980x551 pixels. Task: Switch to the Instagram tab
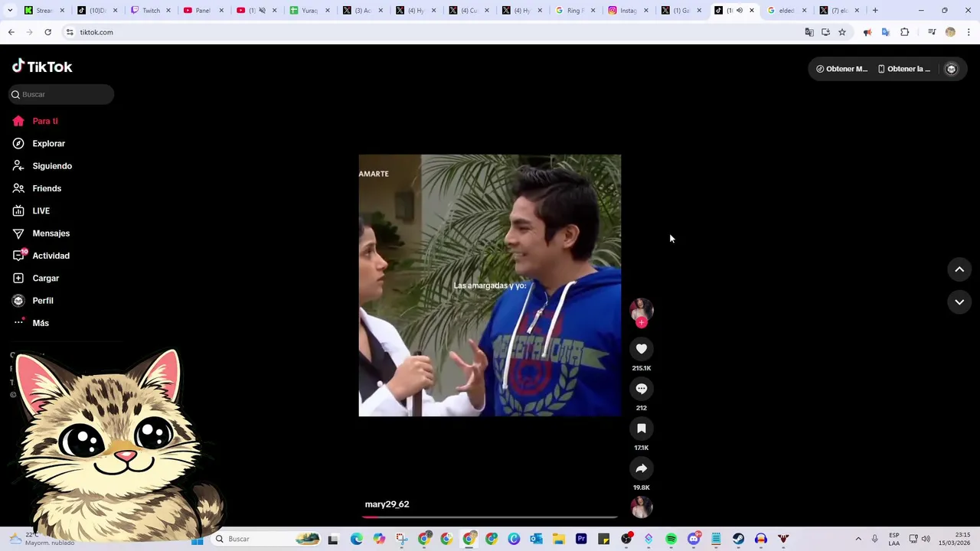(x=628, y=11)
